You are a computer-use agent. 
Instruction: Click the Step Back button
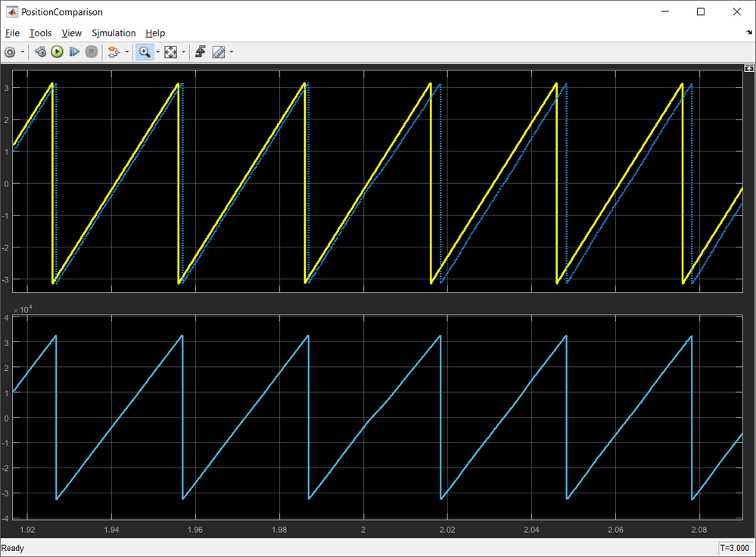[41, 51]
